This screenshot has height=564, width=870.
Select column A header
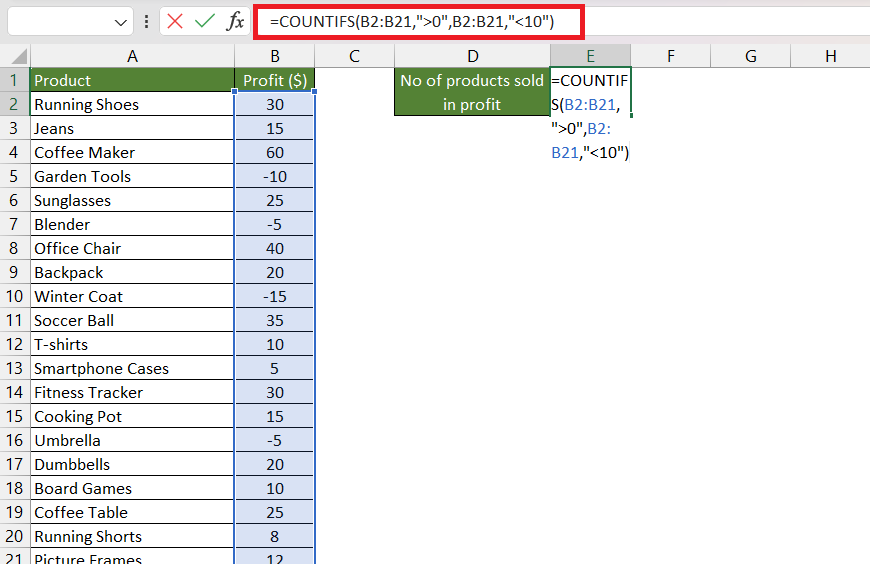(132, 56)
